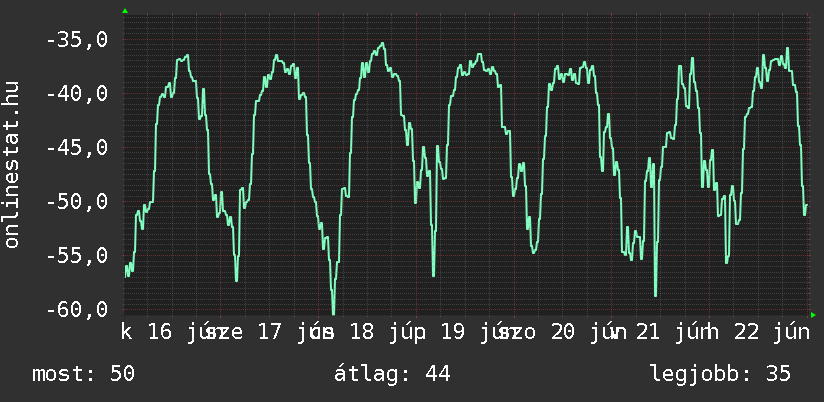The image size is (824, 402).
Task: Click the '20 jún' date label
Action: click(589, 332)
